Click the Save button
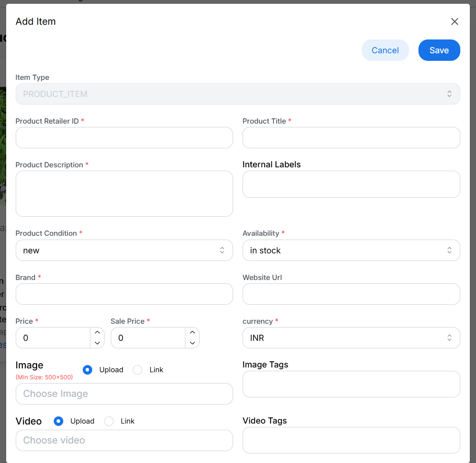Screen dimensions: 476x463 pyautogui.click(x=439, y=50)
